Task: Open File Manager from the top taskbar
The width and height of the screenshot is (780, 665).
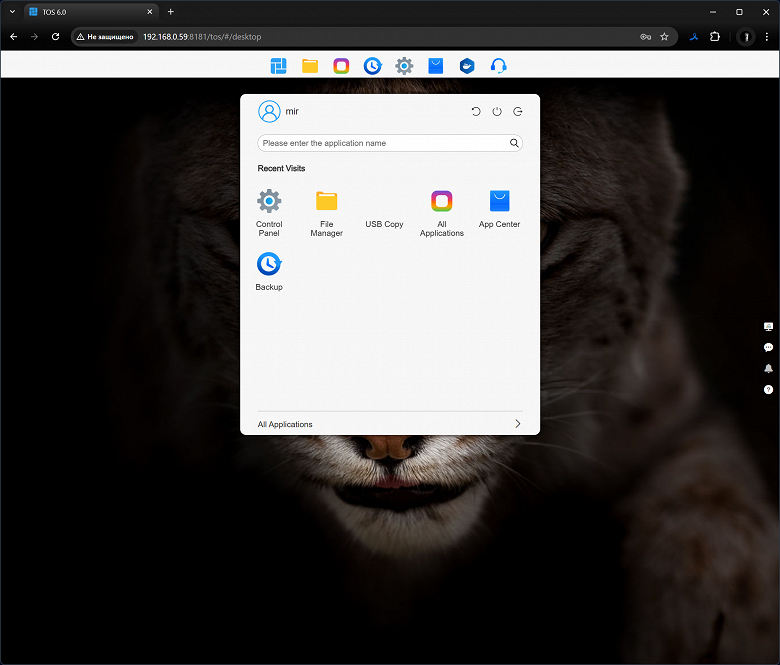Action: (310, 66)
